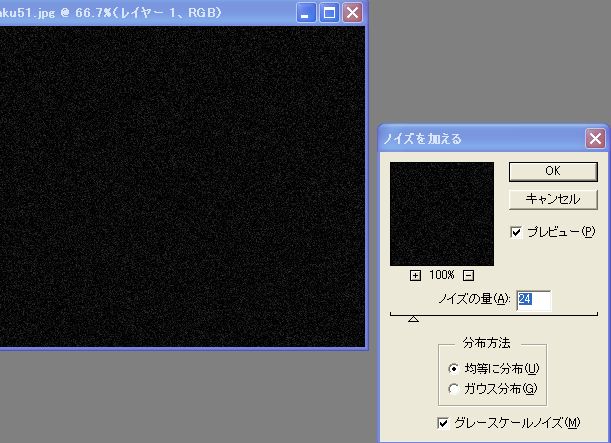Click the ノイズの量 value input field
The width and height of the screenshot is (611, 443).
tap(532, 299)
